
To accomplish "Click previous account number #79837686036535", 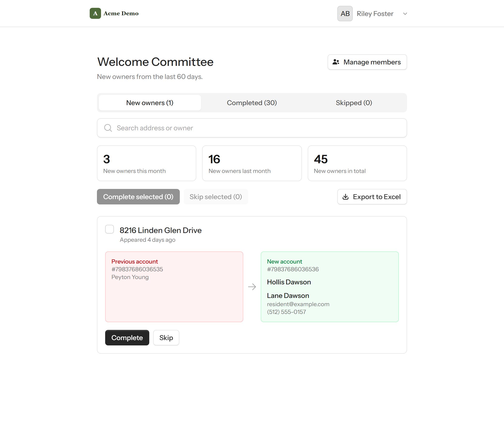I will click(x=137, y=269).
